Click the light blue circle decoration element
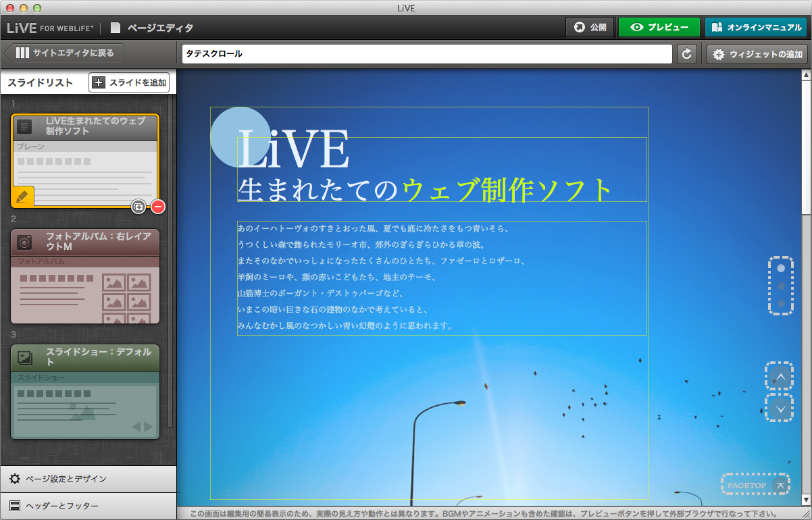Image resolution: width=812 pixels, height=520 pixels. coord(240,137)
